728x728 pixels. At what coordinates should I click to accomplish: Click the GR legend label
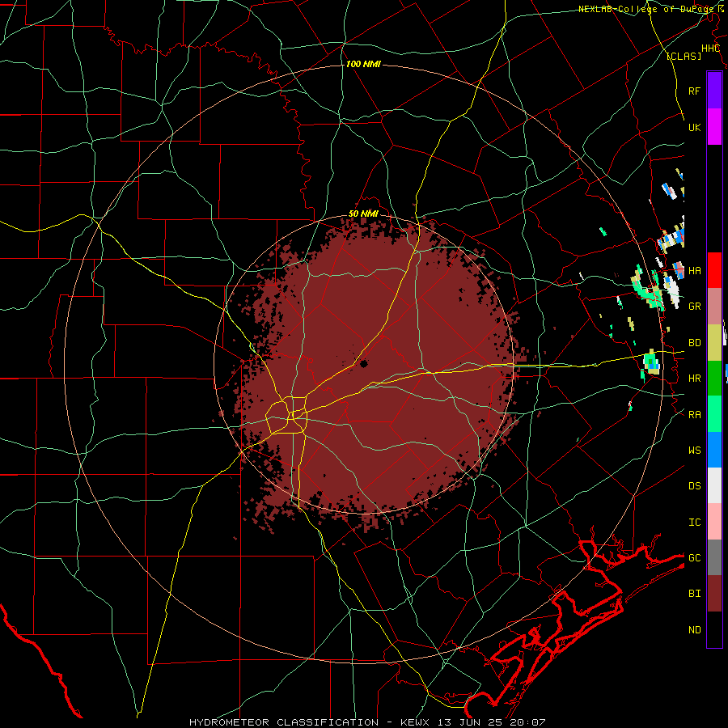coord(694,307)
